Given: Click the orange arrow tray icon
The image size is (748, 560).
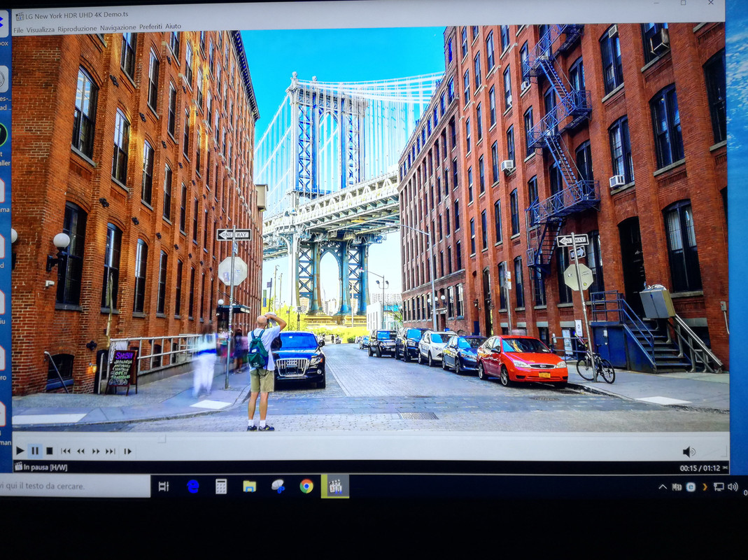Looking at the screenshot, I should click(x=705, y=487).
